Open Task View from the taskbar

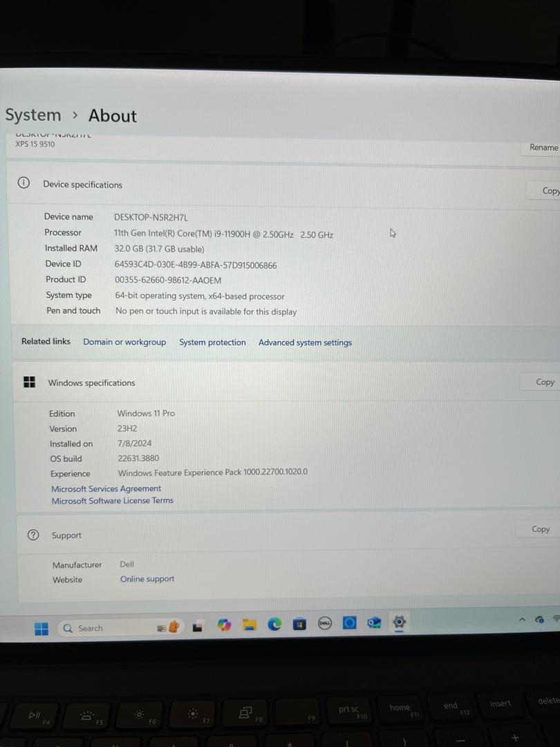[x=198, y=627]
